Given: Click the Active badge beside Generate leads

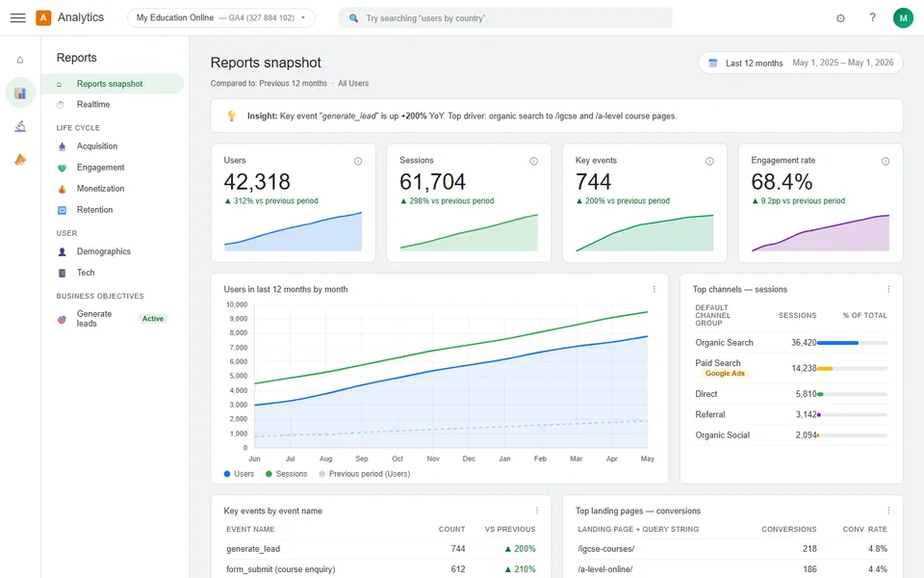Looking at the screenshot, I should [153, 319].
